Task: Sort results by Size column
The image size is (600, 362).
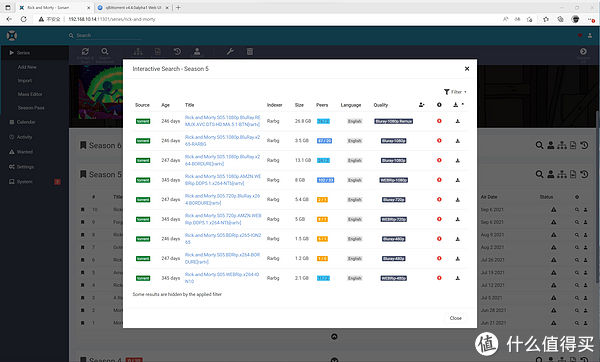Action: point(299,105)
